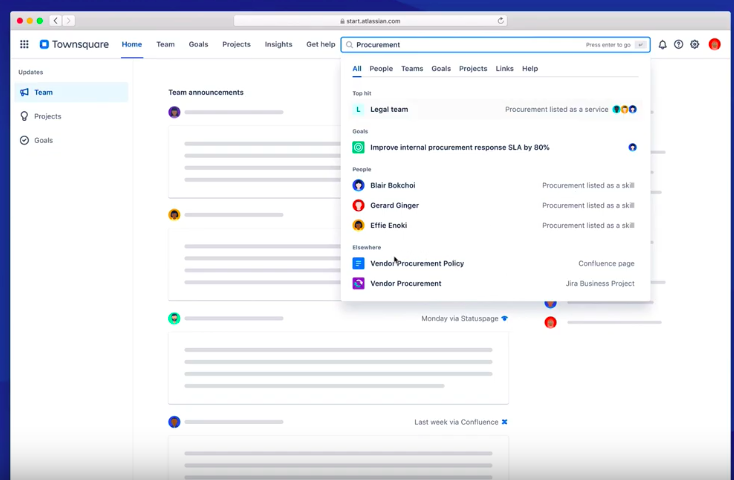Image resolution: width=734 pixels, height=480 pixels.
Task: Click the green goal target icon
Action: point(358,147)
